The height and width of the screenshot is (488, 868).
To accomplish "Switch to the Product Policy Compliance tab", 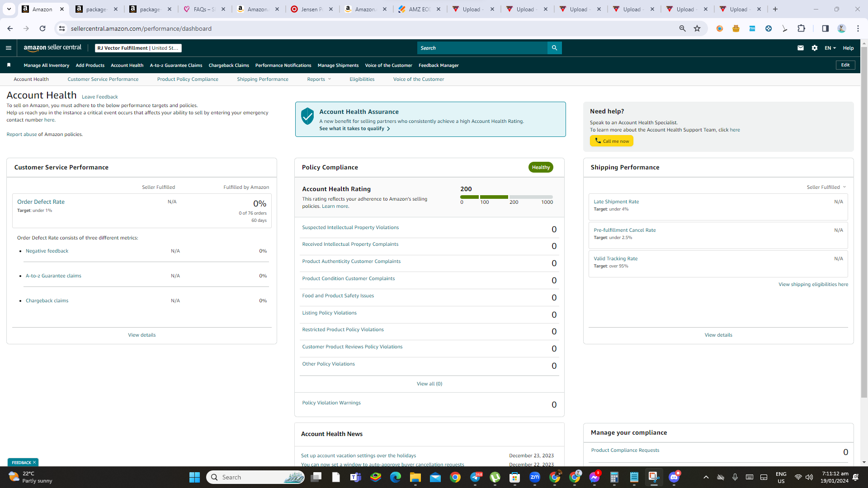I will pyautogui.click(x=188, y=79).
